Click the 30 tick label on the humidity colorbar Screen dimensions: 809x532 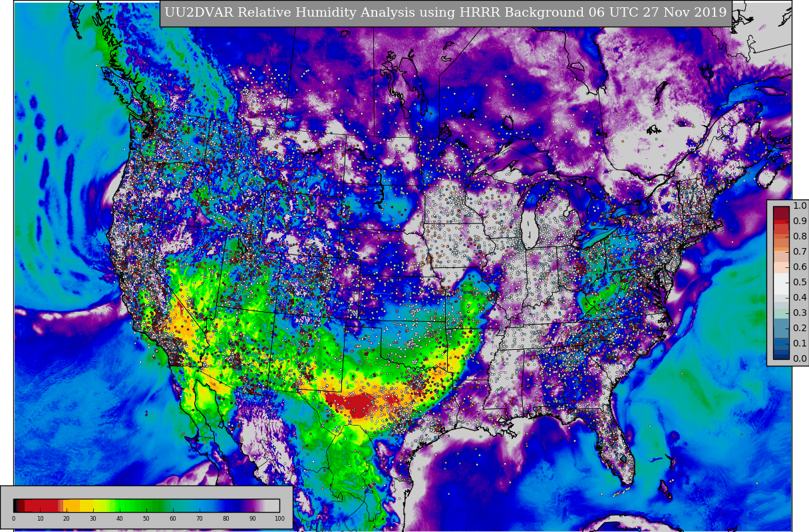(93, 519)
